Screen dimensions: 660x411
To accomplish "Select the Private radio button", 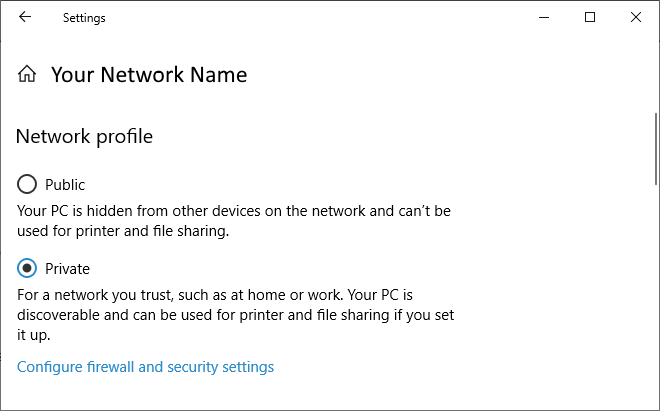I will pos(27,268).
